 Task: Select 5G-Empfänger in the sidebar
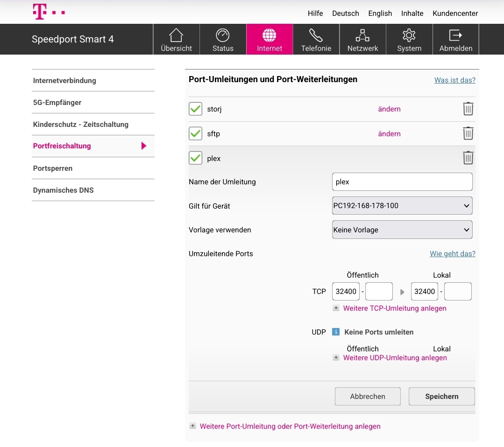(x=93, y=103)
